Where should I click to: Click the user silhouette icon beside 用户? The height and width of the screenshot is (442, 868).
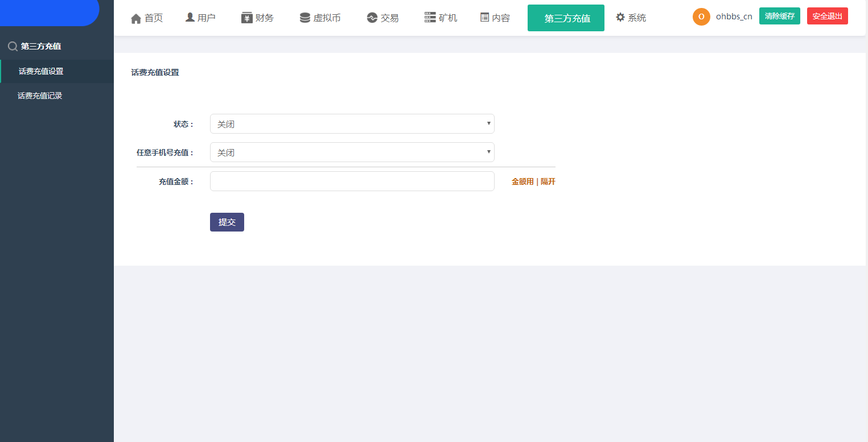(190, 17)
